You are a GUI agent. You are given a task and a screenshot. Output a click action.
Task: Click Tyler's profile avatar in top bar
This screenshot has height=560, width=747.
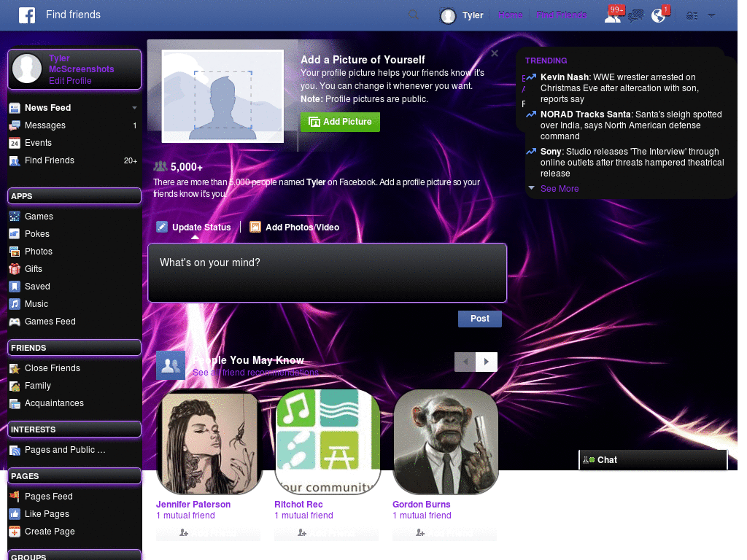click(448, 16)
